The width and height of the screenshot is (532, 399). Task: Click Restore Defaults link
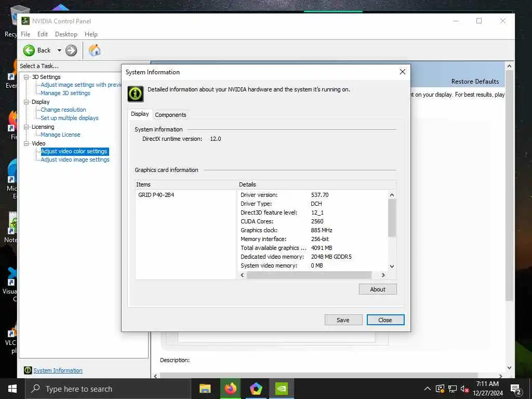(475, 82)
